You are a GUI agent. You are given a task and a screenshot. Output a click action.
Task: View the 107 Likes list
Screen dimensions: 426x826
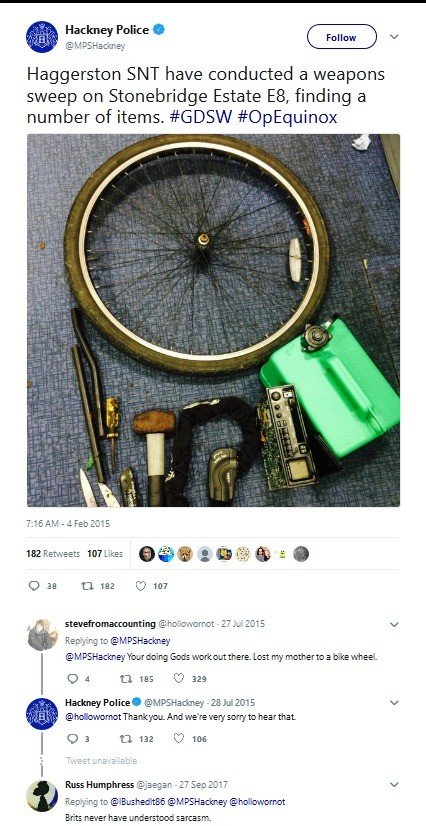(105, 554)
